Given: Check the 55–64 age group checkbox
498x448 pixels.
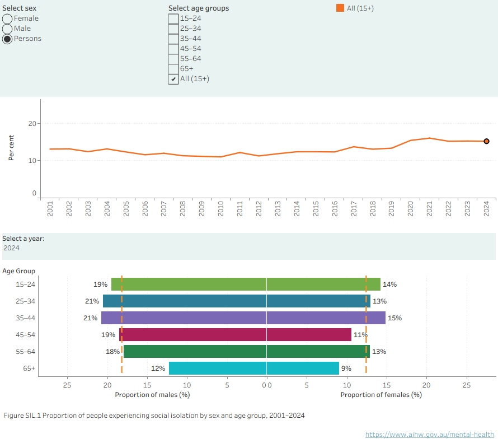Looking at the screenshot, I should click(173, 59).
